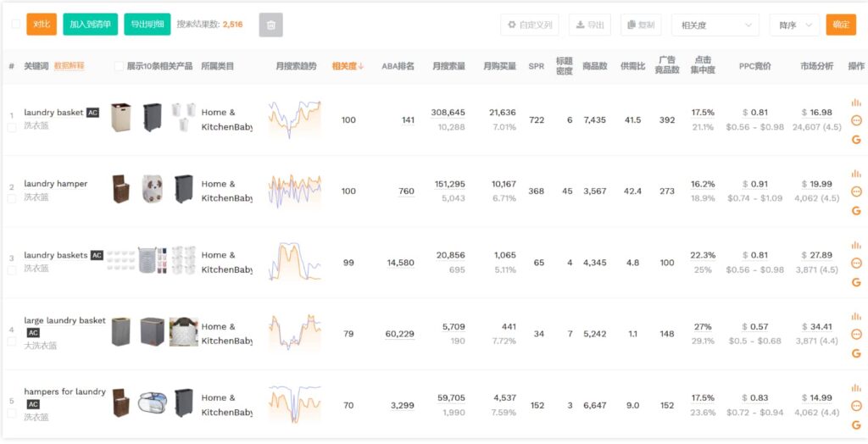Click Google icon in hampers for laundry row

(856, 424)
